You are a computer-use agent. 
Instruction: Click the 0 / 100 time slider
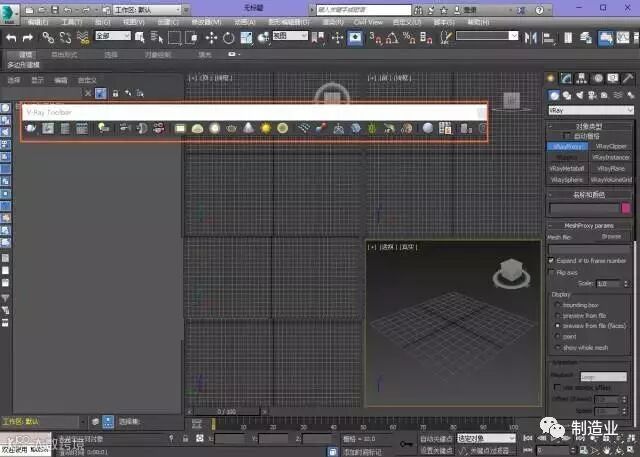pos(227,412)
